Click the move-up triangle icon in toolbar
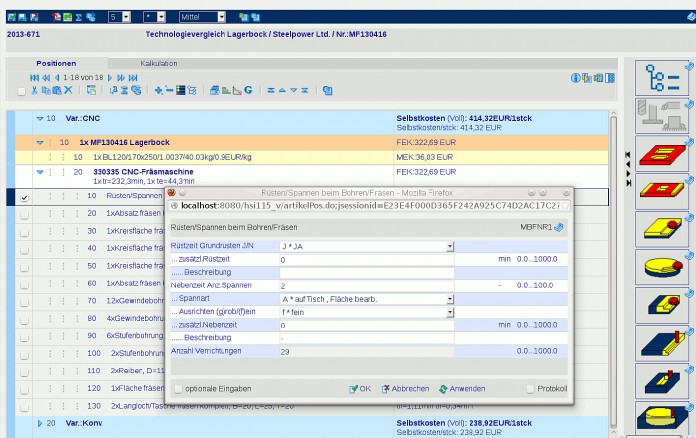The height and width of the screenshot is (438, 696). point(282,90)
